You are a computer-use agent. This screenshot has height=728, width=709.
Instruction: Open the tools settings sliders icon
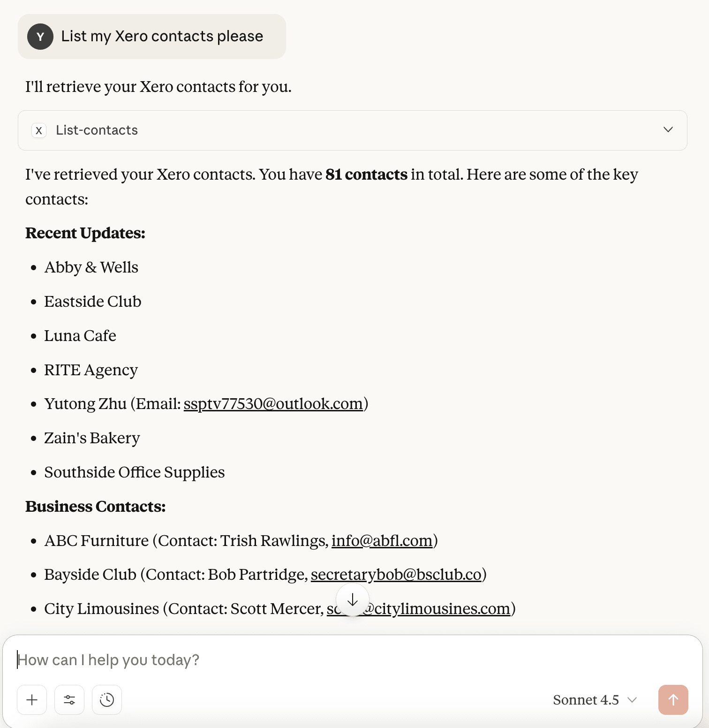[x=69, y=700]
